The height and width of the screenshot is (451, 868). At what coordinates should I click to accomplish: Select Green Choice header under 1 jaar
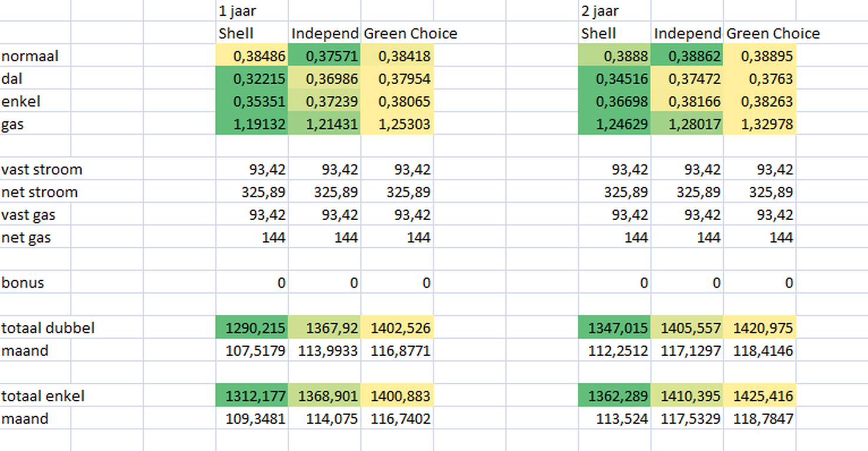tap(410, 33)
